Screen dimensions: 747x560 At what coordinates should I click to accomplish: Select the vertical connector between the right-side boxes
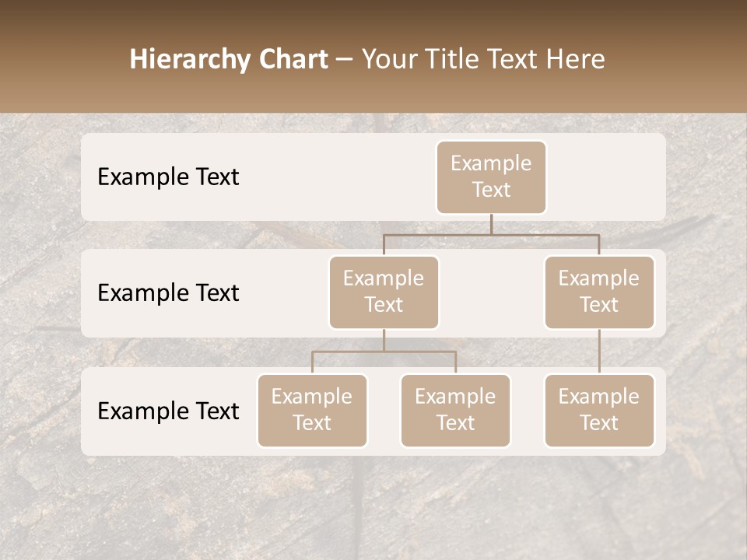point(599,352)
